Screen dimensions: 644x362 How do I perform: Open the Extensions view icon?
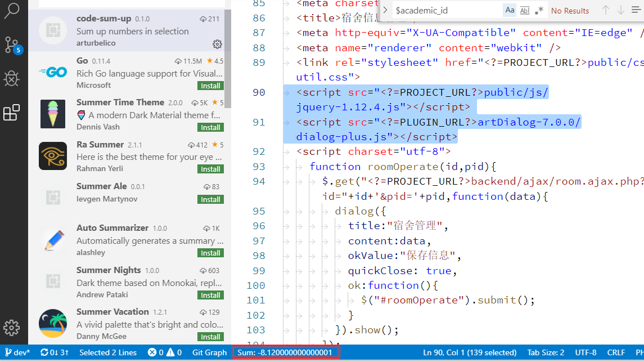pos(11,112)
